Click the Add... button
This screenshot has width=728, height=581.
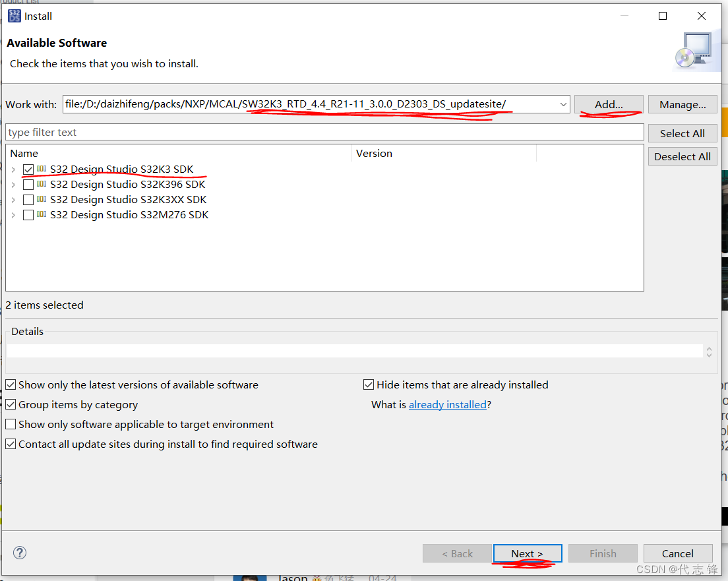pos(609,104)
